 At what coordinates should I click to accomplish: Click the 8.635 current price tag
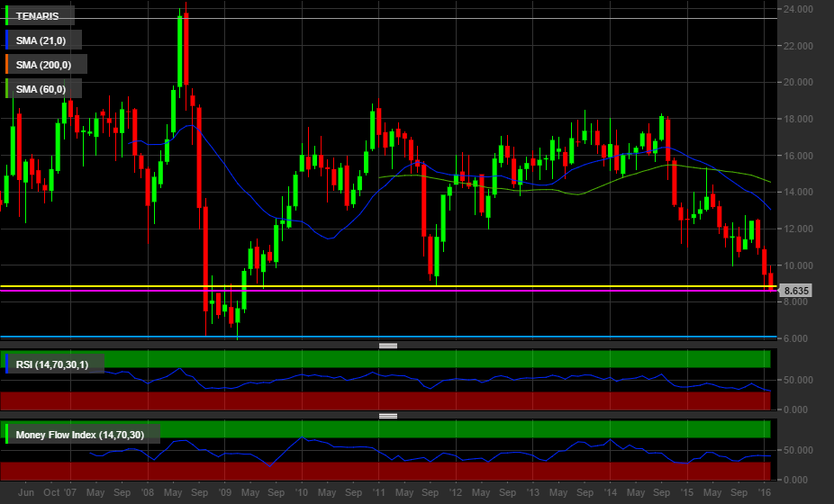tap(797, 291)
